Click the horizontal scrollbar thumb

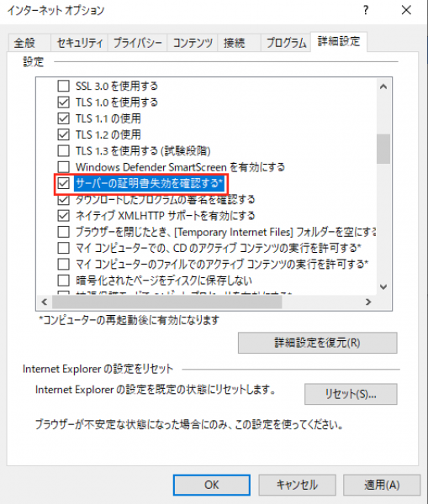tap(167, 302)
